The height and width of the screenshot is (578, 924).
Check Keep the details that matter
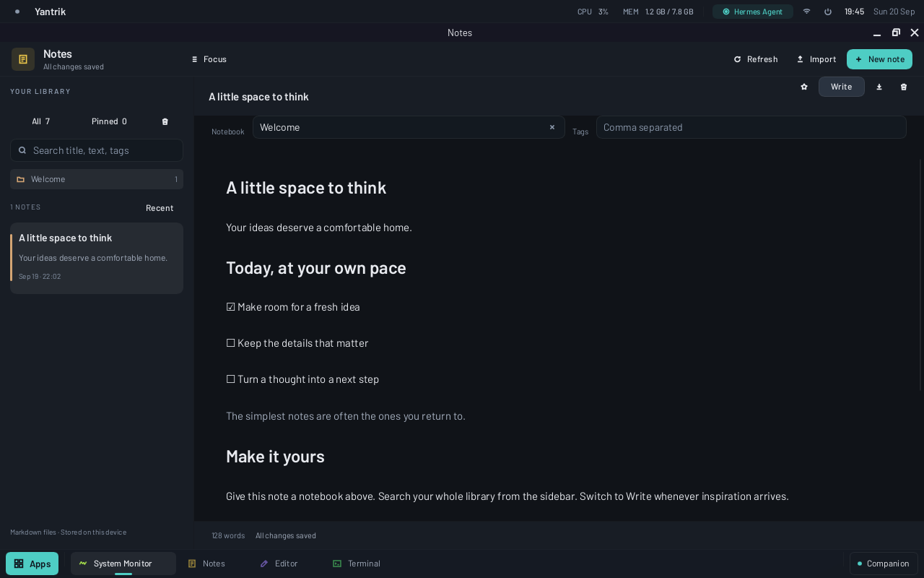[x=231, y=343]
